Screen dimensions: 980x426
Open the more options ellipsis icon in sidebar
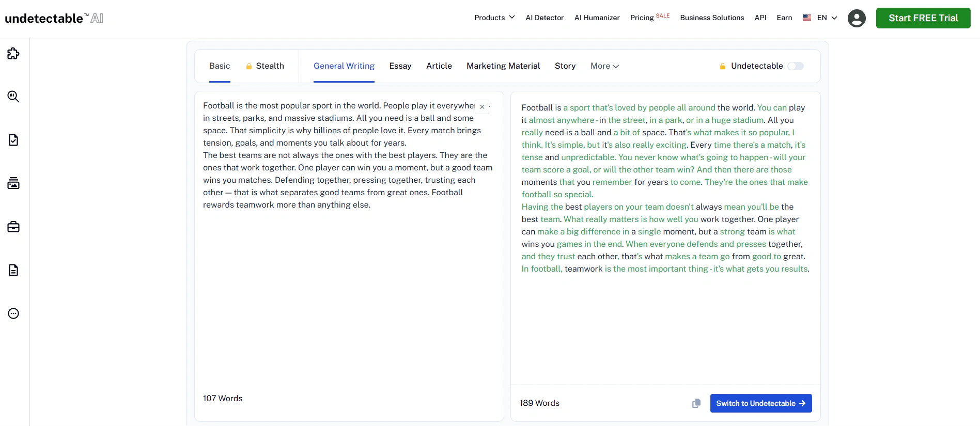13,313
